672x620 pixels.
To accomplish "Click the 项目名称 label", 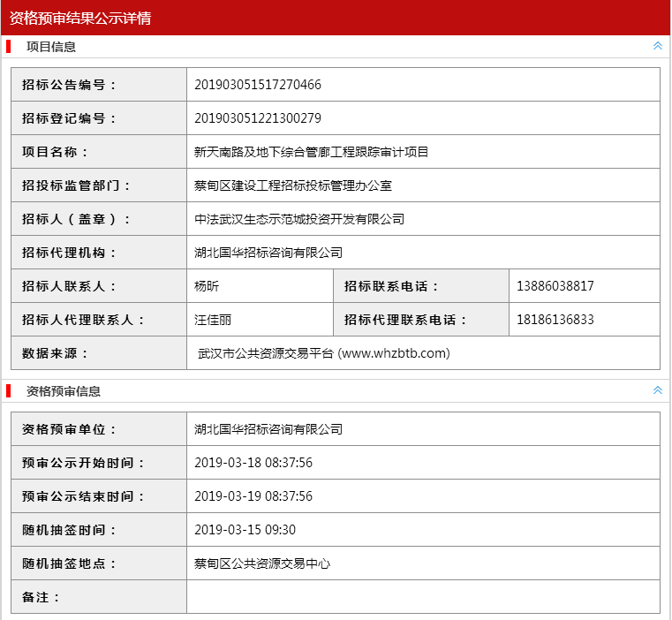I will pos(55,152).
